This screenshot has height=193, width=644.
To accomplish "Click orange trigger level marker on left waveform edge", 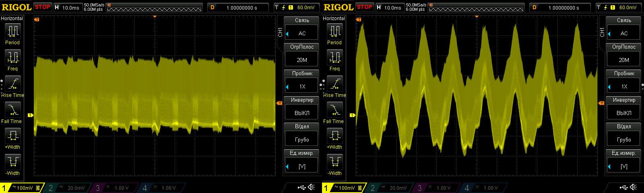I will (x=279, y=103).
